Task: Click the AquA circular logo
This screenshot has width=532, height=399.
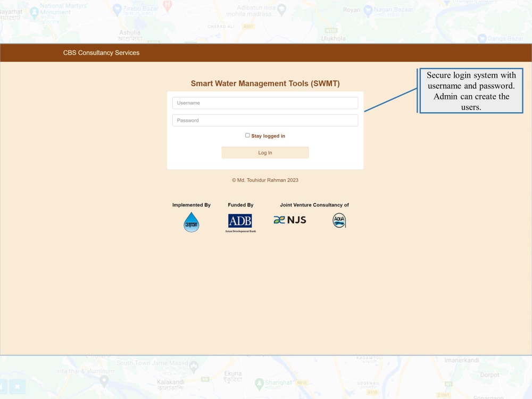Action: (x=339, y=220)
